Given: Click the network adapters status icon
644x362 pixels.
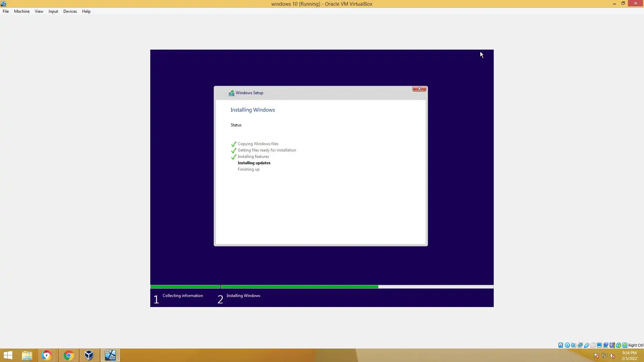Looking at the screenshot, I should (x=580, y=345).
